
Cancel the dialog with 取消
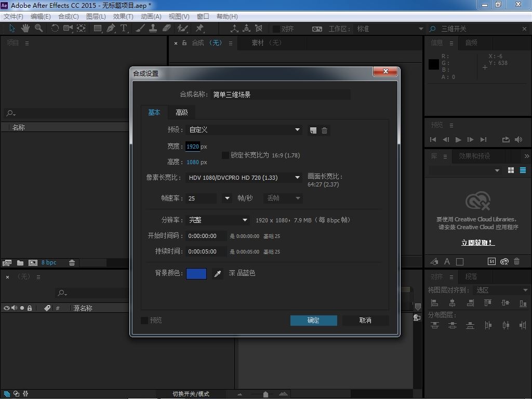tap(365, 320)
